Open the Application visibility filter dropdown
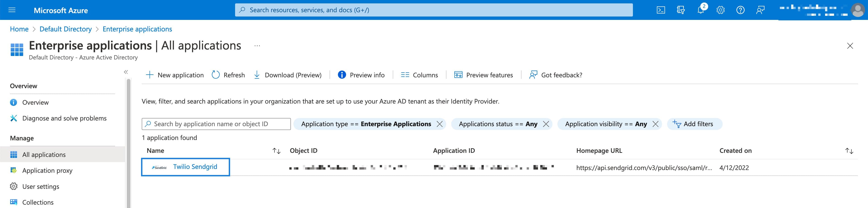This screenshot has width=868, height=208. (x=606, y=124)
